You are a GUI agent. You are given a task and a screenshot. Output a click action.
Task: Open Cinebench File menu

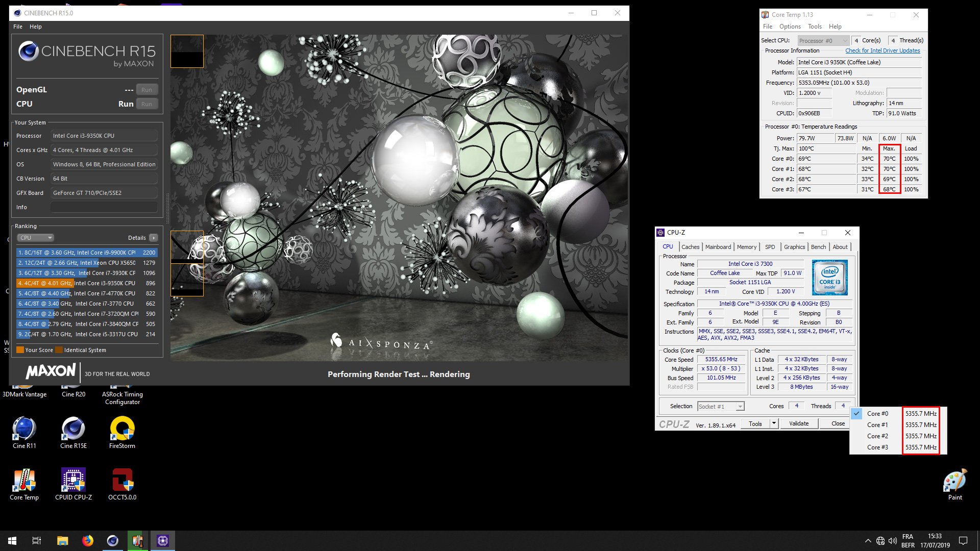[18, 27]
